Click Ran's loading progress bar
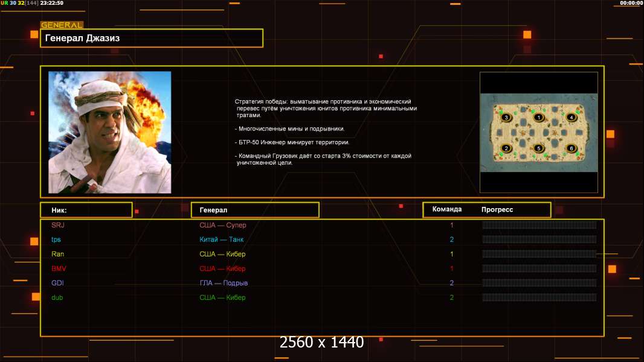 [539, 254]
